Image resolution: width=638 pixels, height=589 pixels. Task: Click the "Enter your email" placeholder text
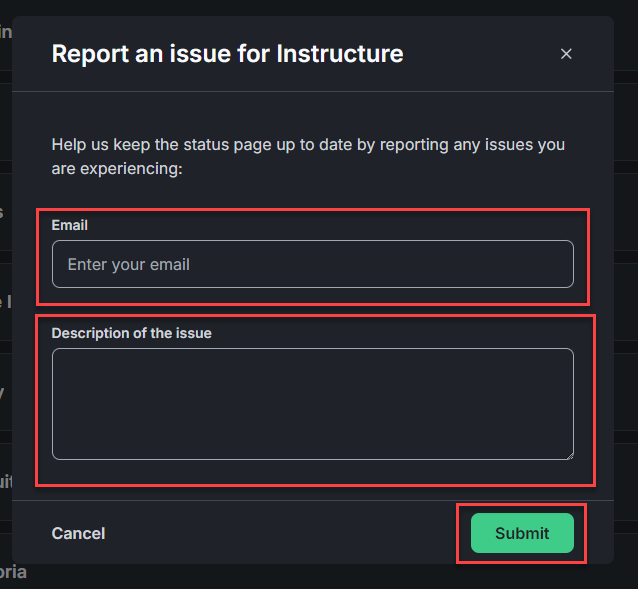tap(129, 265)
